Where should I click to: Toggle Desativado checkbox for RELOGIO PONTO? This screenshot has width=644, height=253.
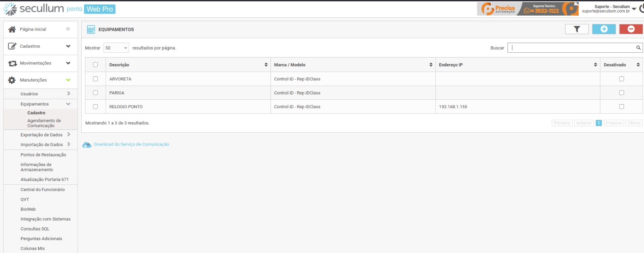[621, 107]
